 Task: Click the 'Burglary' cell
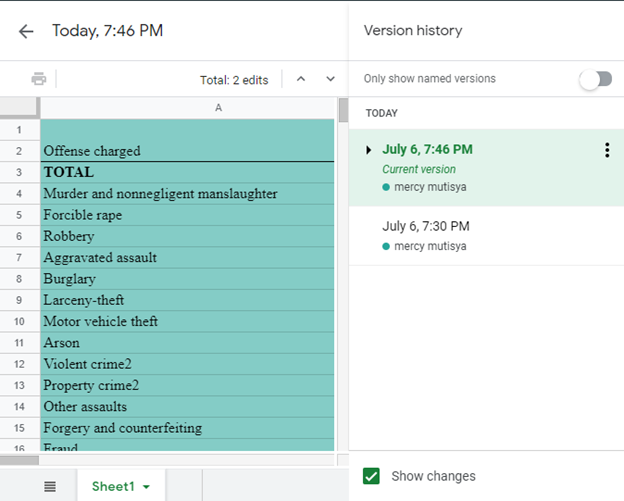[187, 279]
